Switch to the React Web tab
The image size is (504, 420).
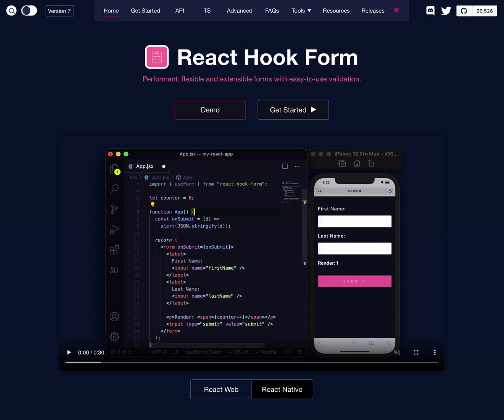(221, 389)
